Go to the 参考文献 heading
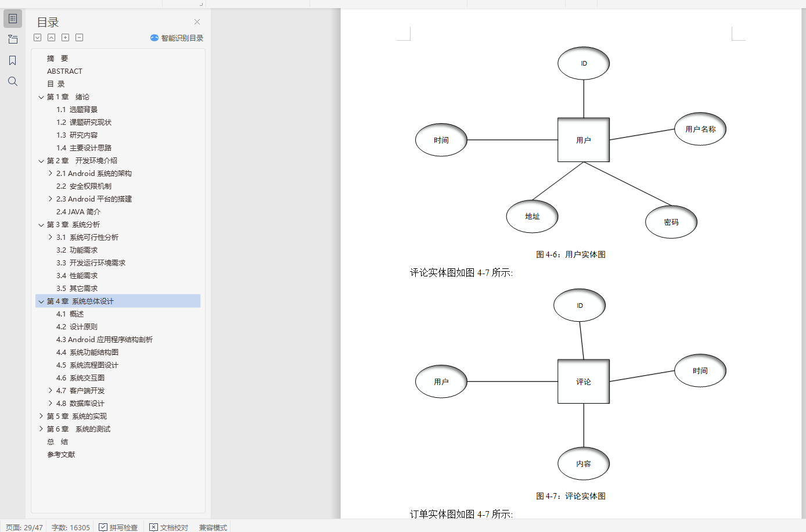 pyautogui.click(x=61, y=455)
